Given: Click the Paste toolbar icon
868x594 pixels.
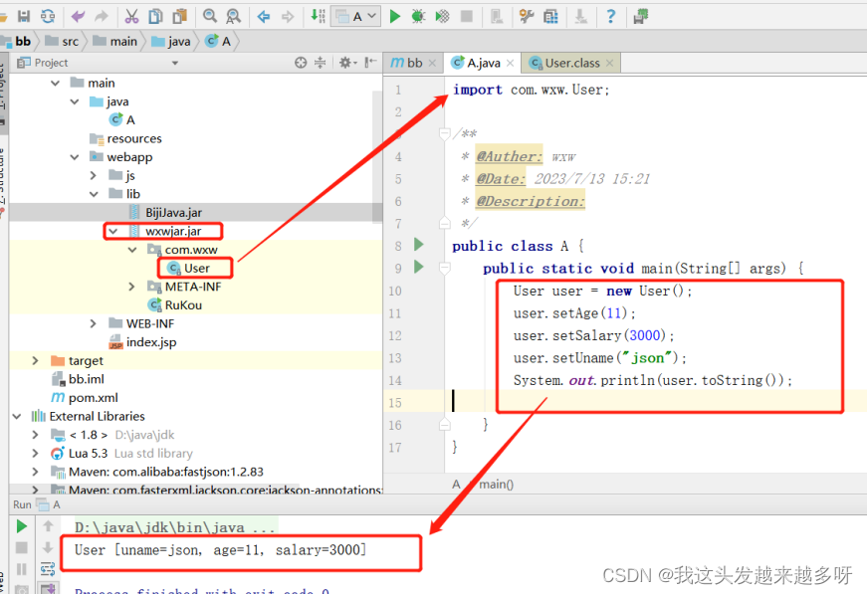Looking at the screenshot, I should (180, 17).
